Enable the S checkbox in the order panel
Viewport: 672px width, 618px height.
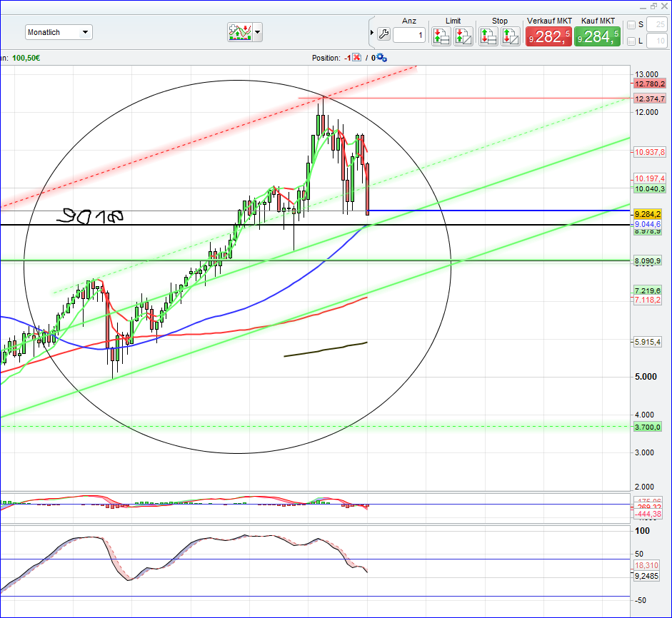tap(632, 24)
